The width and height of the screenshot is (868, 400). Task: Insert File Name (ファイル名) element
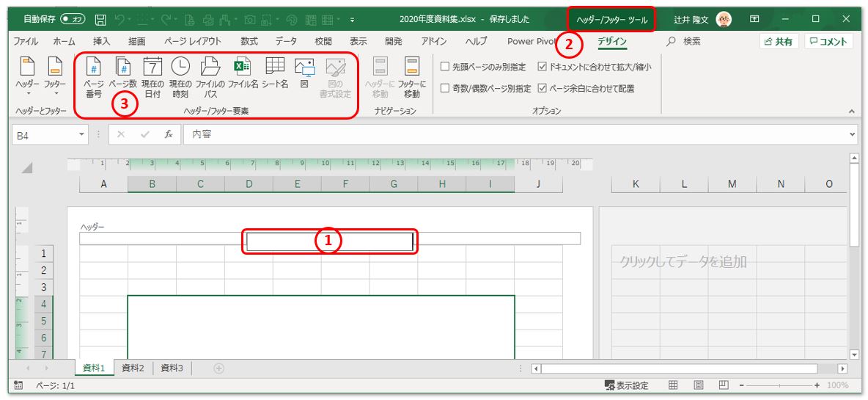pyautogui.click(x=243, y=73)
